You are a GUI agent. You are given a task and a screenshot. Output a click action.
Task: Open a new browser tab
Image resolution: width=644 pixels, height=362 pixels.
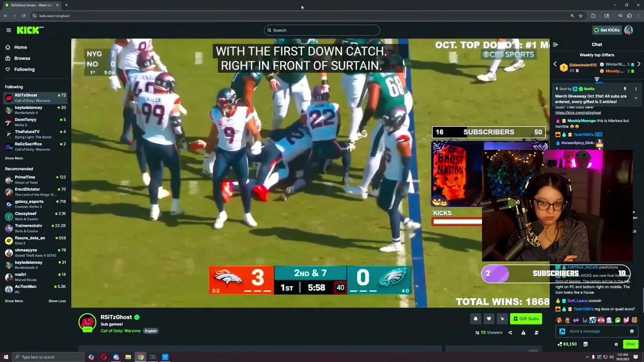pyautogui.click(x=66, y=5)
